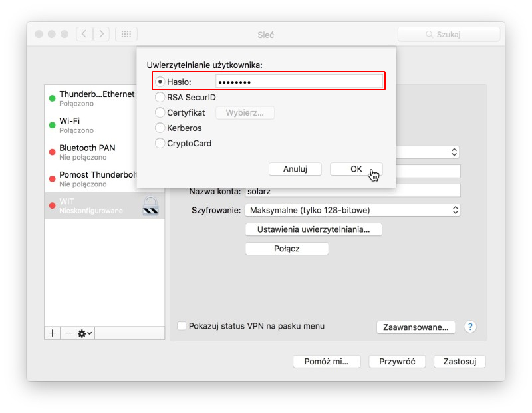Select the RSA SecurID option

coord(160,97)
